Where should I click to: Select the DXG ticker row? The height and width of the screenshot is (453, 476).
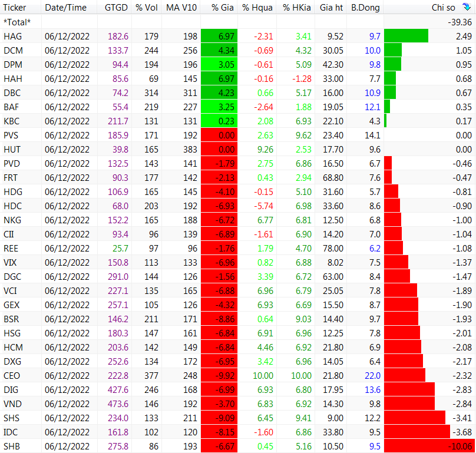(238, 361)
